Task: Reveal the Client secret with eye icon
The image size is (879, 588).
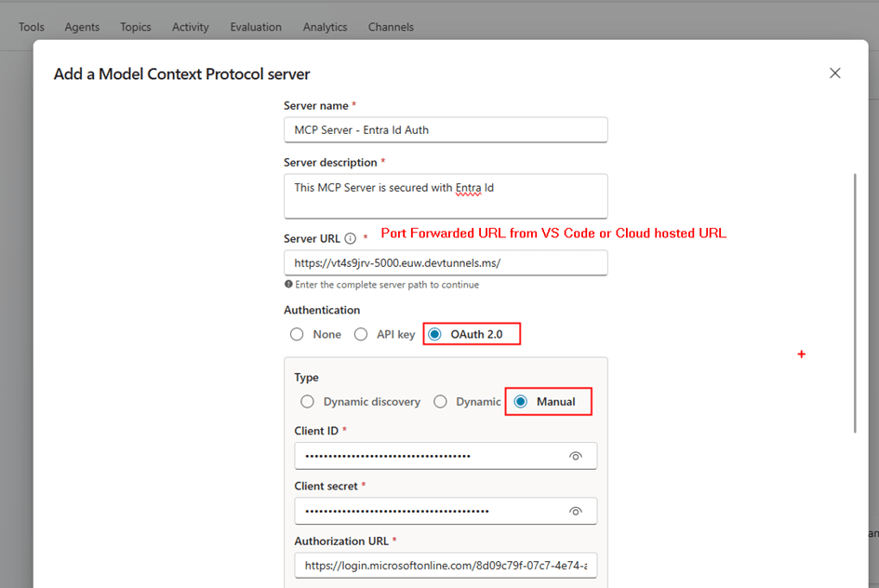Action: tap(576, 511)
